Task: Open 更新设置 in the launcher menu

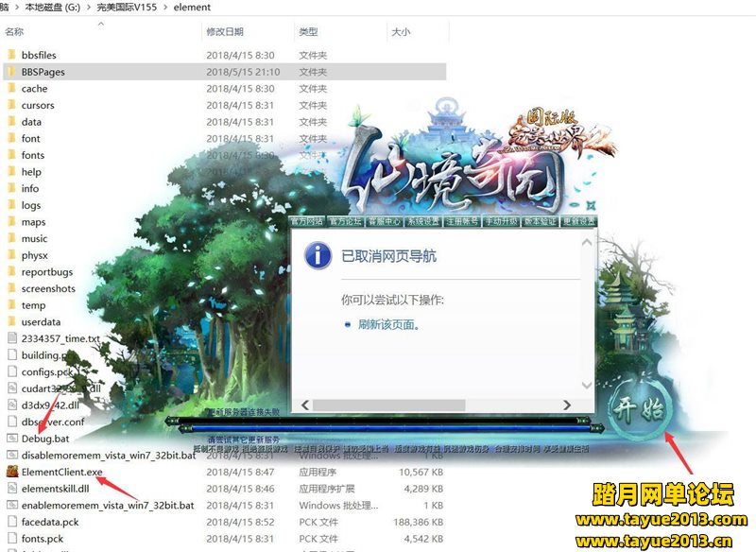Action: click(579, 221)
